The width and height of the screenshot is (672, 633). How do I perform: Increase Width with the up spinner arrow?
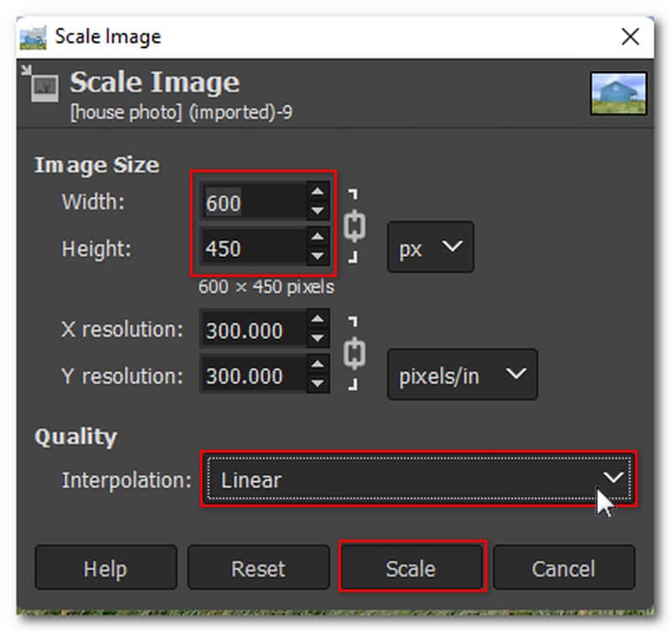point(318,191)
